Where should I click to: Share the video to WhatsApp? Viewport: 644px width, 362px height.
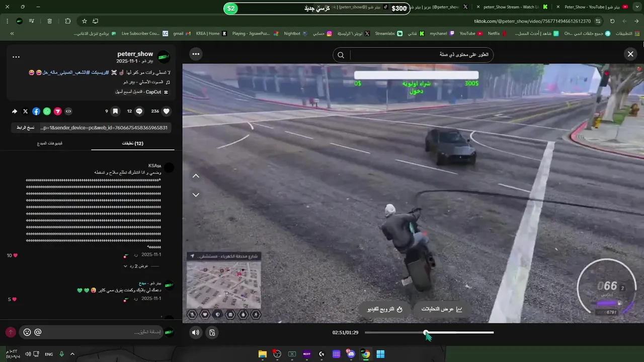point(47,111)
